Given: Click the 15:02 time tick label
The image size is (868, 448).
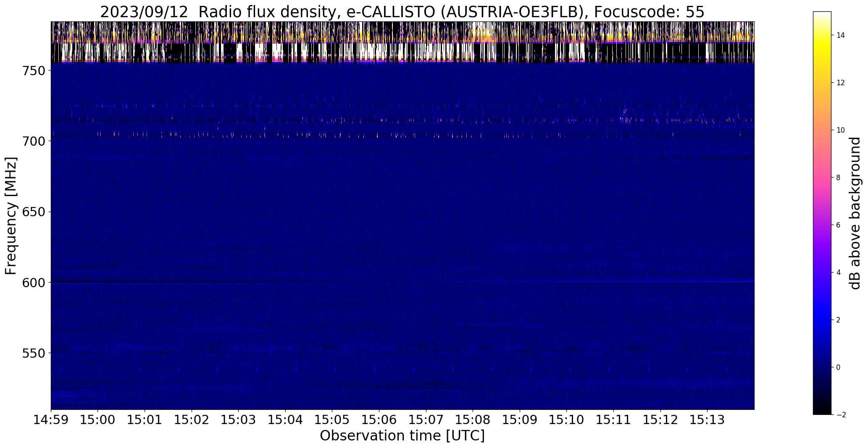Looking at the screenshot, I should tap(192, 420).
